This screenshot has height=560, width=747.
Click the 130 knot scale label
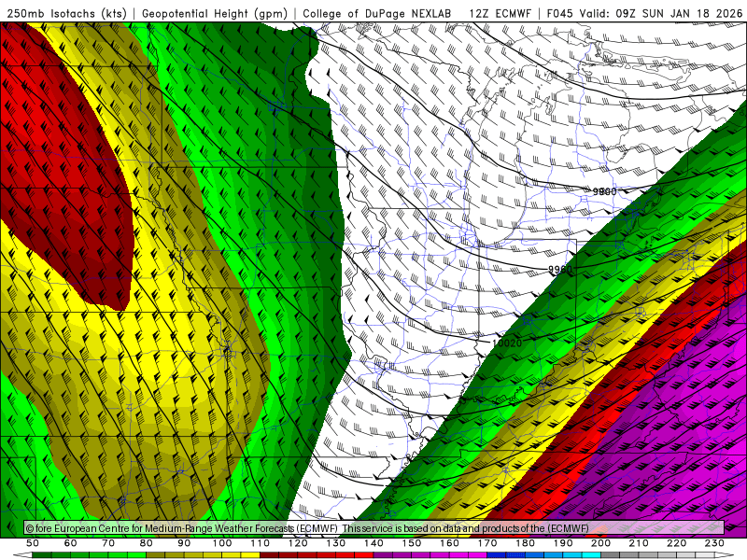(336, 543)
